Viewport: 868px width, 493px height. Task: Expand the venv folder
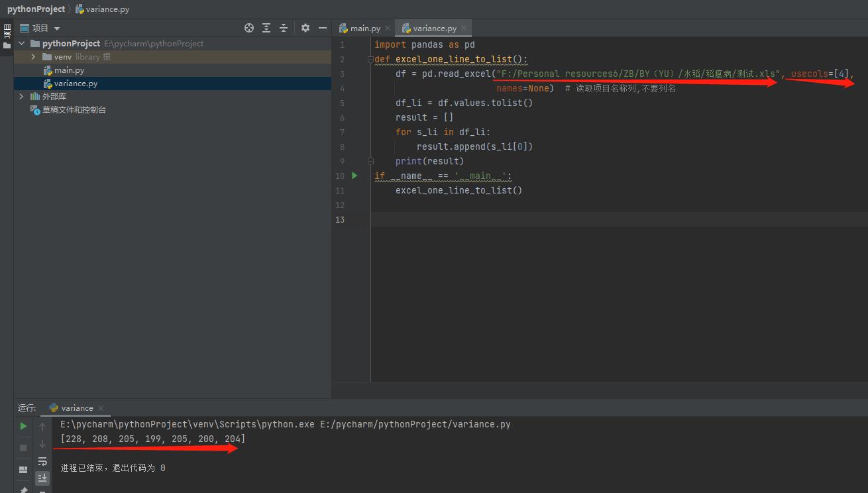[33, 57]
